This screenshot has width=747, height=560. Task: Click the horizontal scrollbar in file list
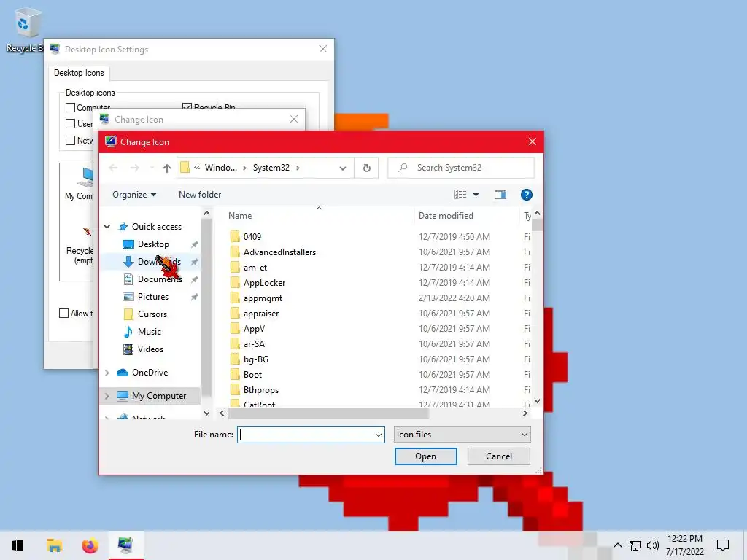coord(329,413)
